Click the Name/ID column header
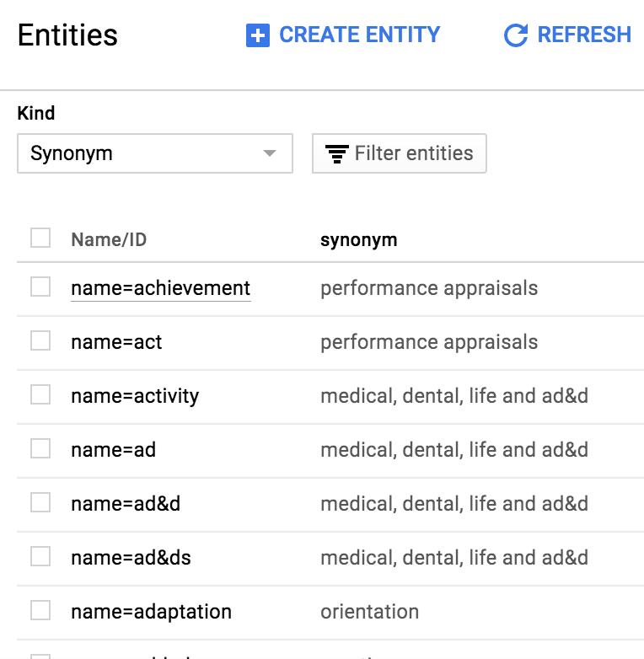 (x=109, y=240)
